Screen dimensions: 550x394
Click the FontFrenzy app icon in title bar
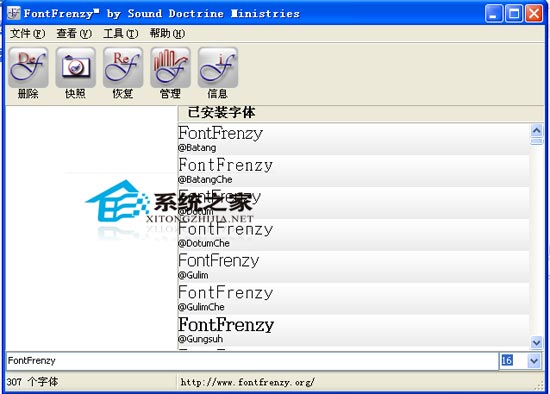(14, 13)
